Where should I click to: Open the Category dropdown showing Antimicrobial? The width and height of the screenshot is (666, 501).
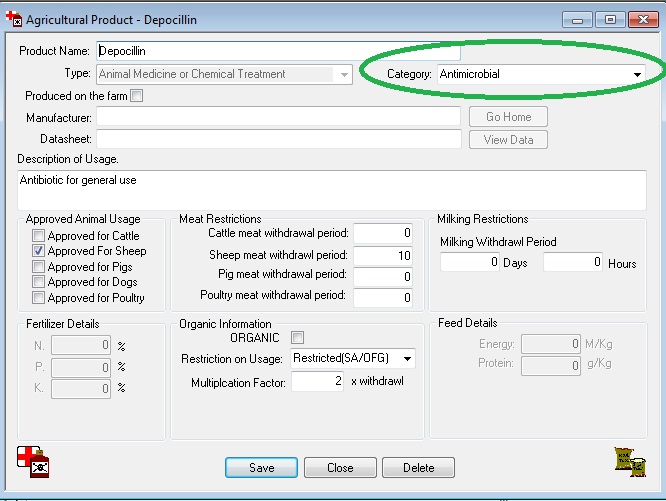coord(541,74)
